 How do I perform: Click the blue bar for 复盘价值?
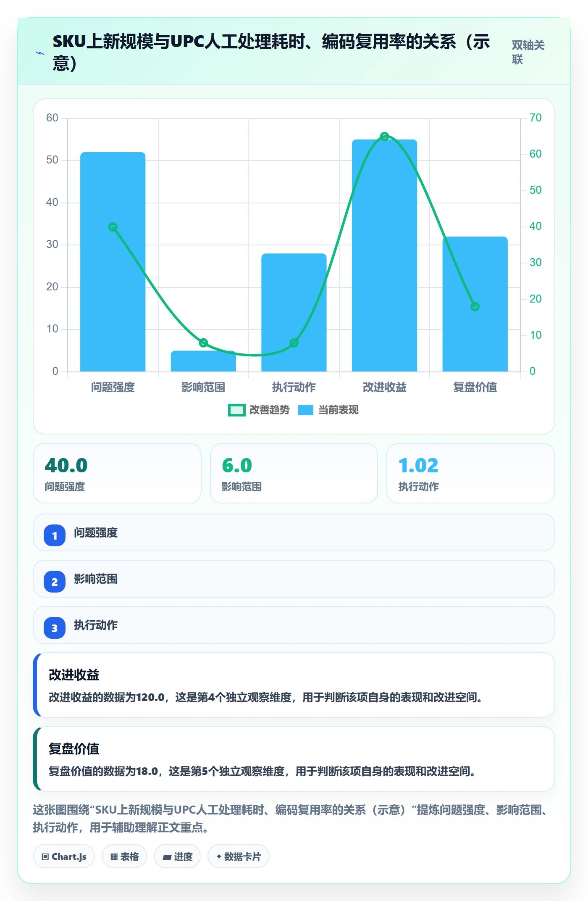pos(475,304)
